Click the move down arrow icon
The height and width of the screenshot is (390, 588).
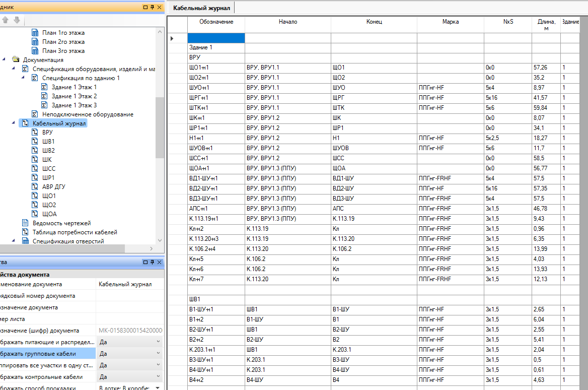pos(17,20)
